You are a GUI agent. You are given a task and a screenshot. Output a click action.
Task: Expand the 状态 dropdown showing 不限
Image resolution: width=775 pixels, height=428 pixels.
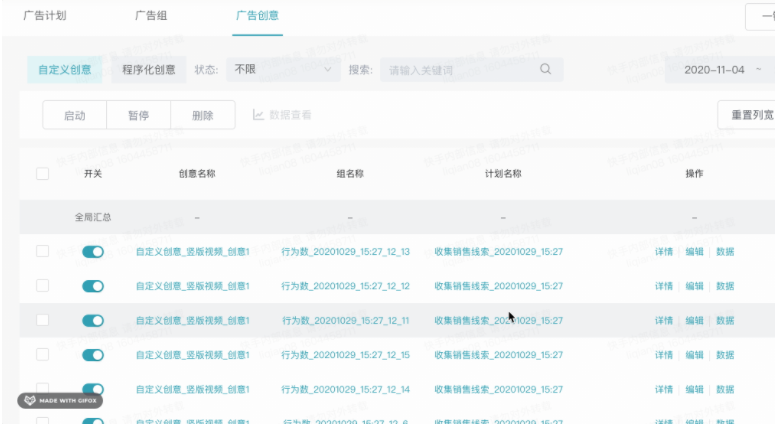[x=283, y=70]
